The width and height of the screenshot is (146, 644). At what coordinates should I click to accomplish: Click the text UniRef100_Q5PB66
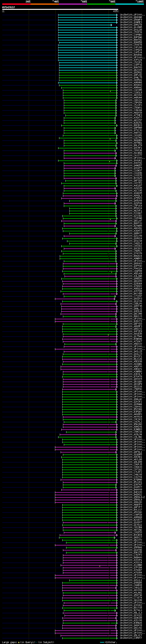pos(131,548)
